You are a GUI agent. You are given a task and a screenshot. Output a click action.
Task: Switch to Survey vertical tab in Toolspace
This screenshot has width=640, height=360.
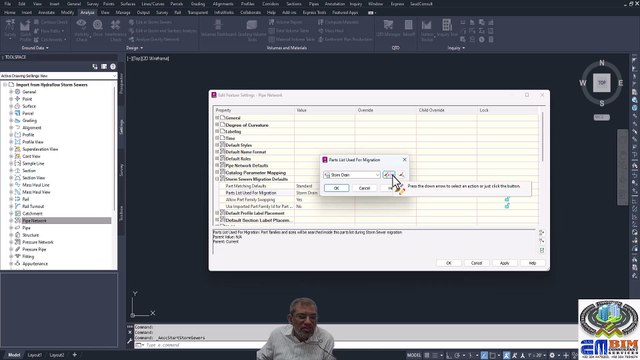point(121,170)
